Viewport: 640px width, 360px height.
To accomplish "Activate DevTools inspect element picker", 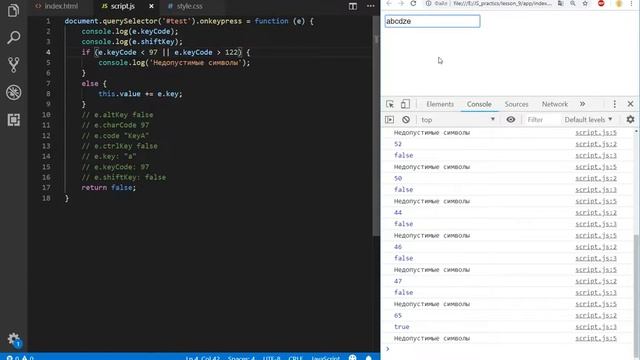I will [390, 104].
